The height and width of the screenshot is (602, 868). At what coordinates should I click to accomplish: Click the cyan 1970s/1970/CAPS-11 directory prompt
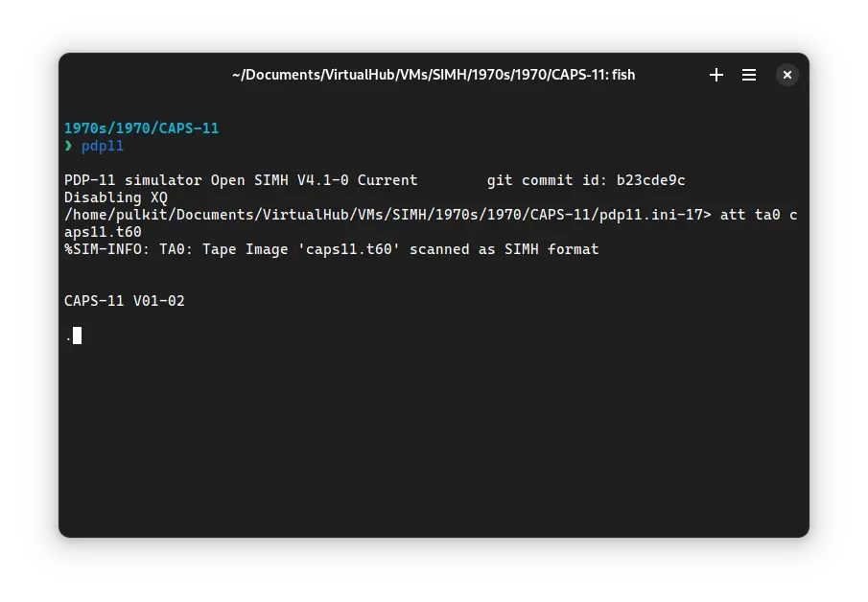pos(141,128)
